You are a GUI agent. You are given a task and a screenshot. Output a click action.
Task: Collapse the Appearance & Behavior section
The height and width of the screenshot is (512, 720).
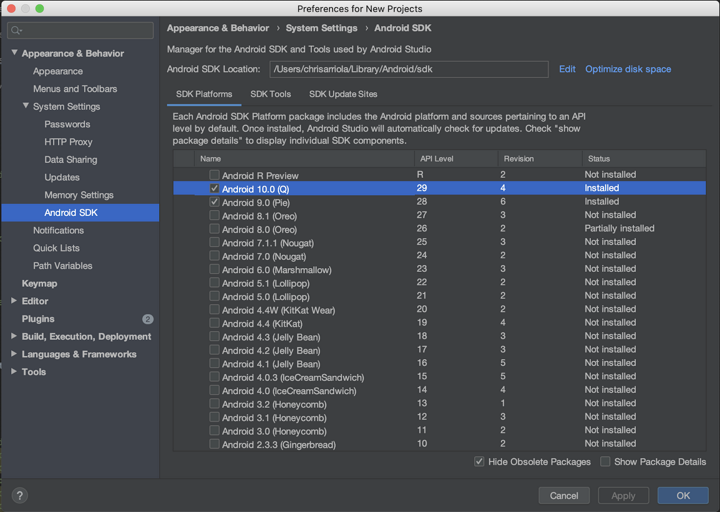(x=14, y=53)
